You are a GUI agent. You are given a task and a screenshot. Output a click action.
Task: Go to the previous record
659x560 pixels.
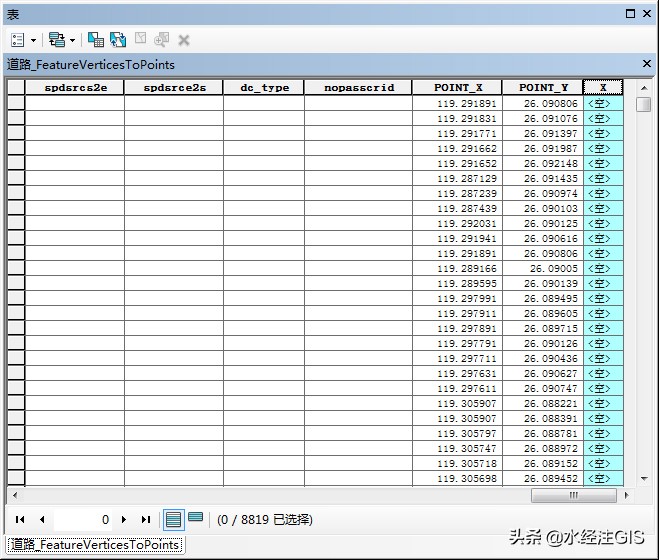pos(42,520)
